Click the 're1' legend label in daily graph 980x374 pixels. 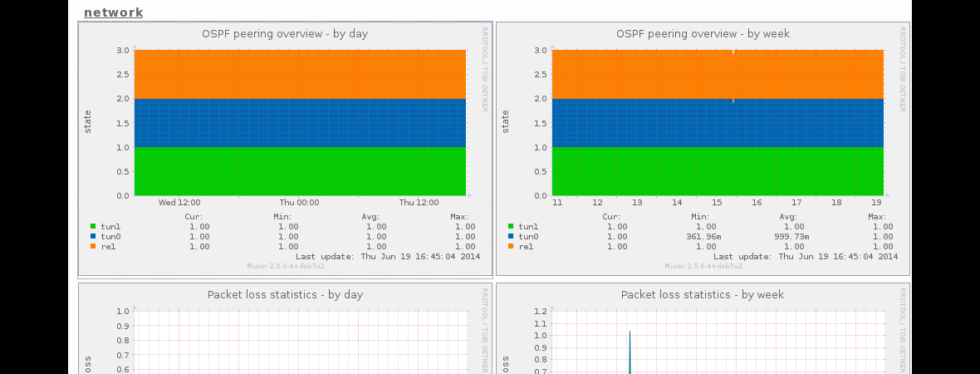(x=108, y=246)
